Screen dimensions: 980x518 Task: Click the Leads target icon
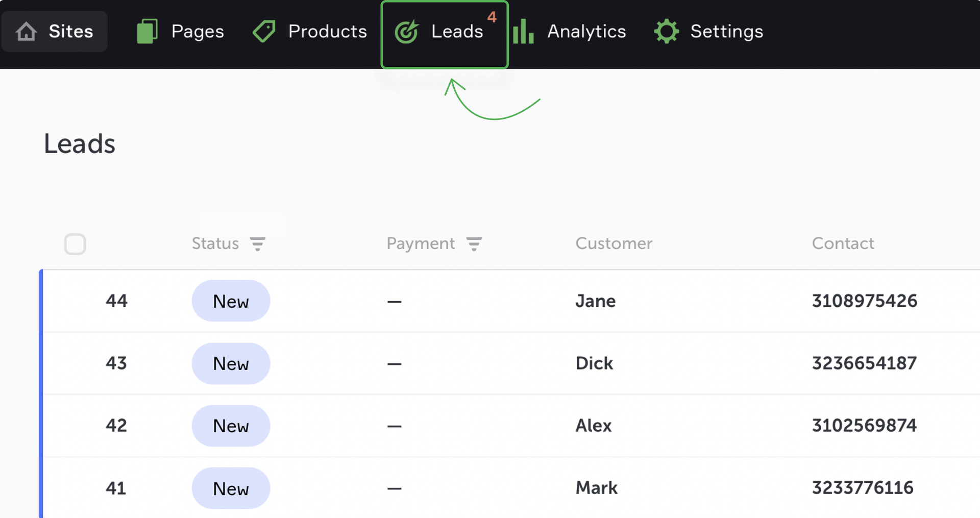coord(406,32)
